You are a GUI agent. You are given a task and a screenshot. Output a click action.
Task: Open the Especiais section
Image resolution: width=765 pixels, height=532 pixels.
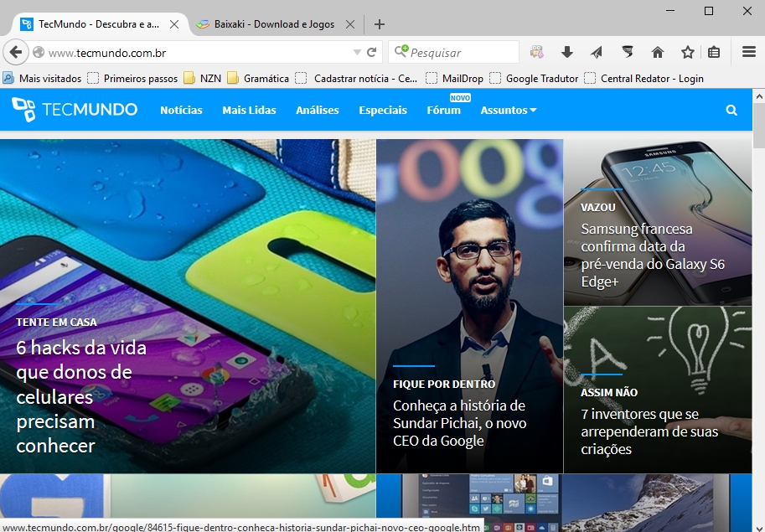[x=383, y=111]
